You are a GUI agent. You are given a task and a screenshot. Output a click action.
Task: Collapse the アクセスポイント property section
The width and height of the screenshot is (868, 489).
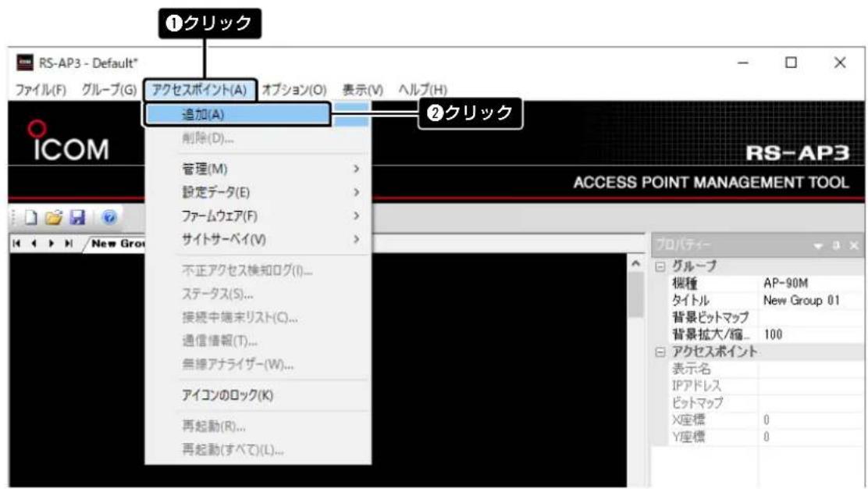click(660, 352)
